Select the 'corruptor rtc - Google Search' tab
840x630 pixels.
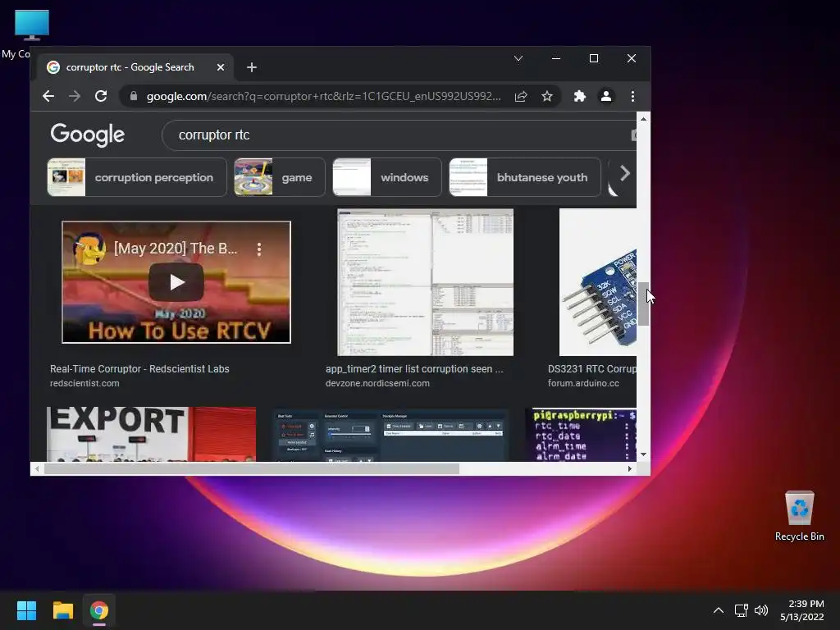[135, 67]
